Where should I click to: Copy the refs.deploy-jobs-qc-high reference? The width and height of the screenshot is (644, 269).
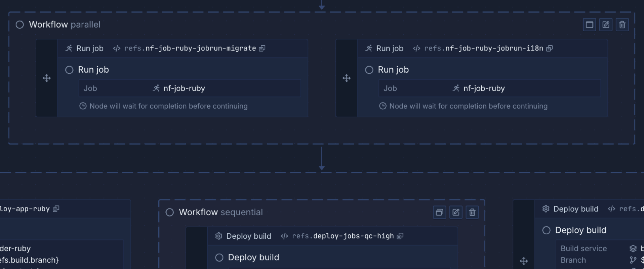click(400, 236)
